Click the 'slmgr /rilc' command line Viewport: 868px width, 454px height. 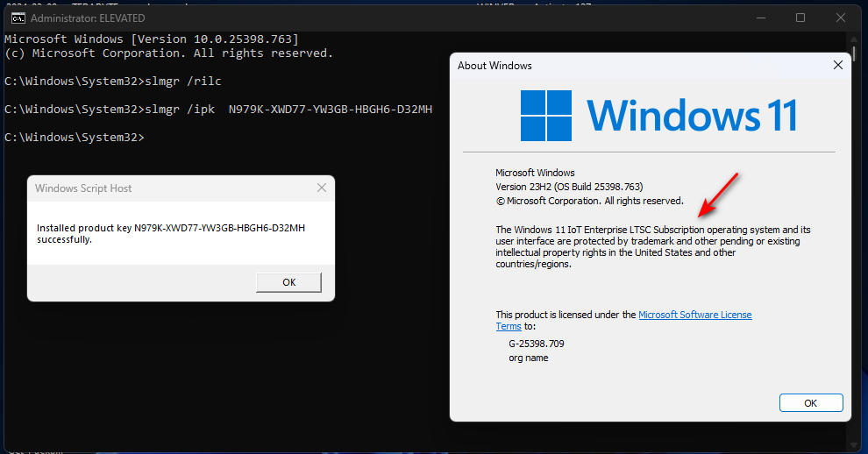(113, 82)
